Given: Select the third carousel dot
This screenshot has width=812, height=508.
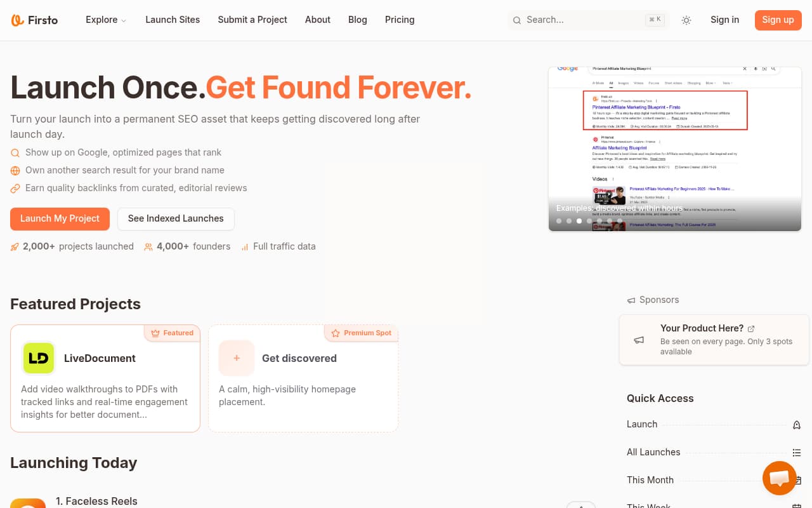Looking at the screenshot, I should click(x=579, y=221).
